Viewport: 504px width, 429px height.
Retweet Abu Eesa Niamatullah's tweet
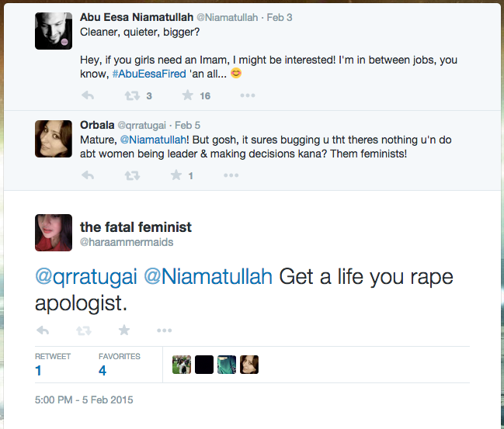(x=132, y=96)
